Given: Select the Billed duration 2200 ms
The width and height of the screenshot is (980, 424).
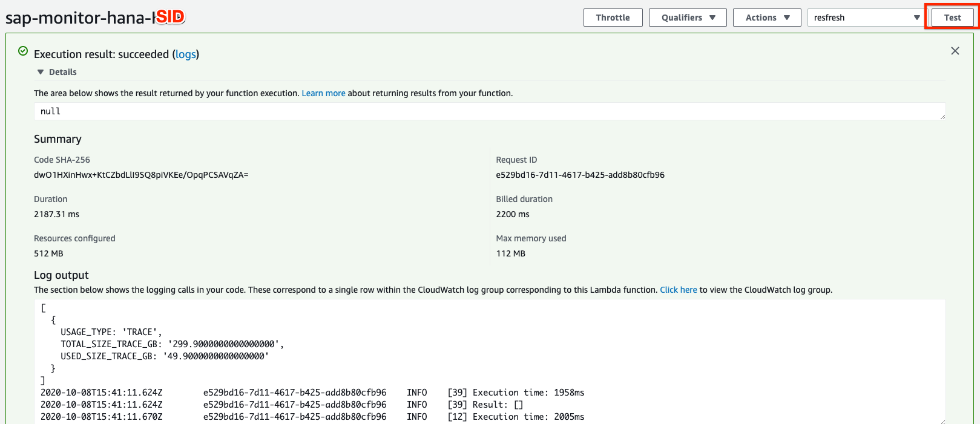Looking at the screenshot, I should pos(512,214).
